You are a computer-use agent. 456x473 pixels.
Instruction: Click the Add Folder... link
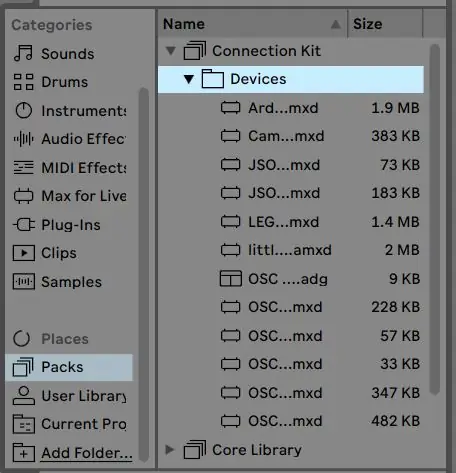(x=87, y=453)
